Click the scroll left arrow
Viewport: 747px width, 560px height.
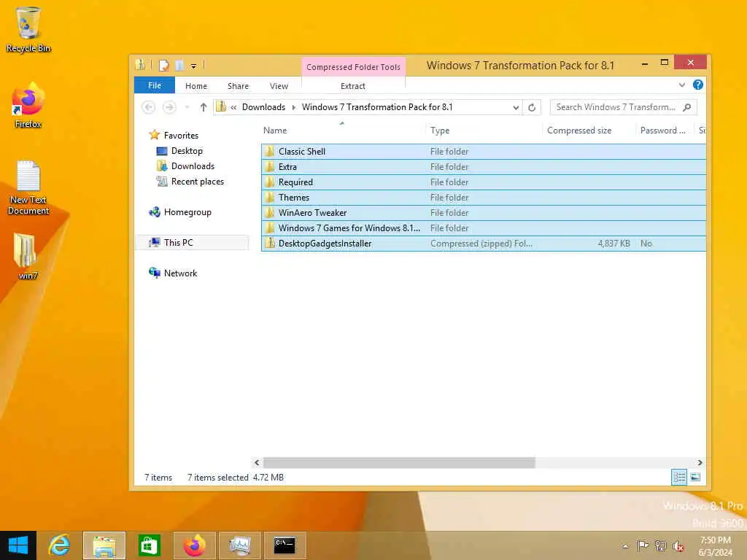pos(257,462)
